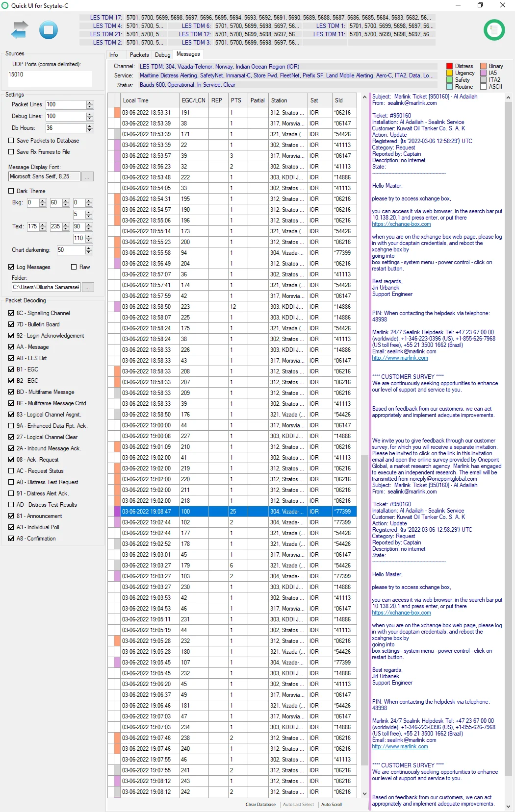Click the green circular status indicator icon
This screenshot has height=812, width=515.
494,30
